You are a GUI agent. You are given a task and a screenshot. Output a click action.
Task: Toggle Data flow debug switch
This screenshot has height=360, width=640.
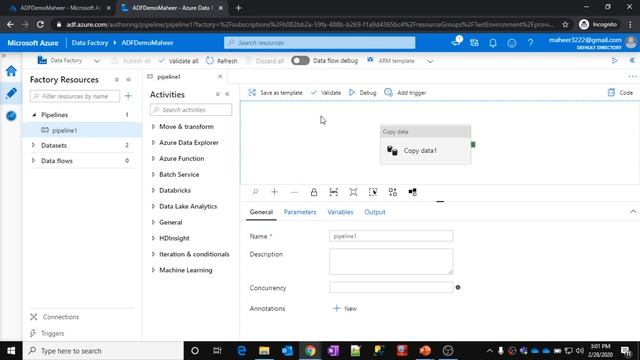300,60
